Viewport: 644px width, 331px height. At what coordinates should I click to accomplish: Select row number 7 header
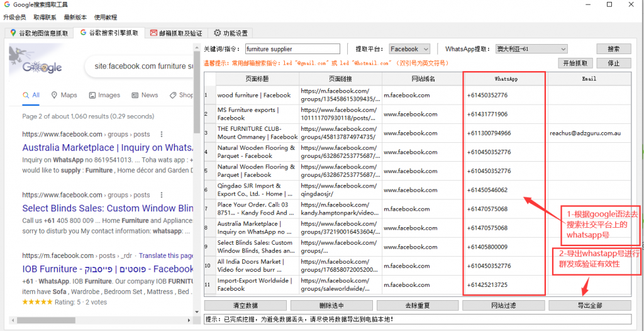click(x=210, y=209)
